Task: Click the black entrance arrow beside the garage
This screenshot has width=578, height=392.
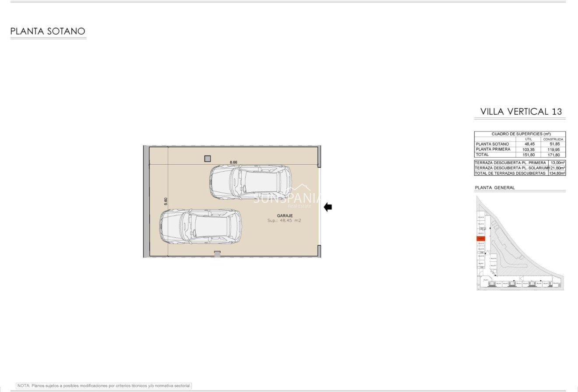Action: pos(328,207)
